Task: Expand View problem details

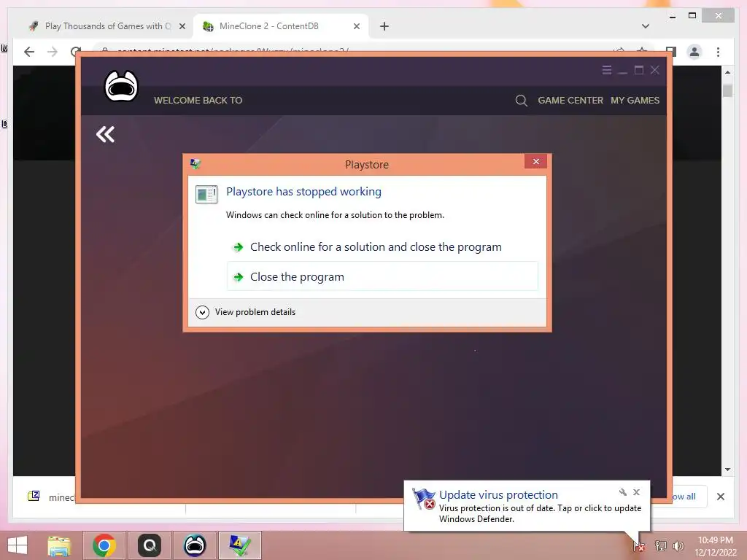Action: coord(246,312)
